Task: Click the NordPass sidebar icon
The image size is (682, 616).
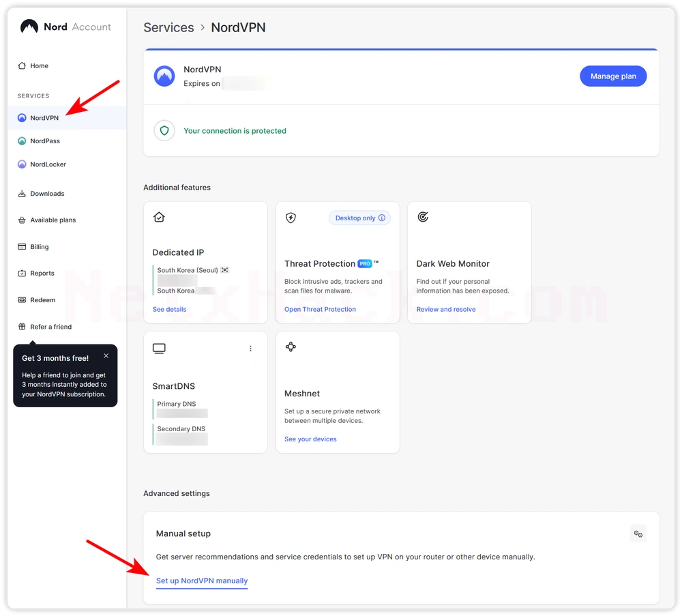Action: pos(22,141)
